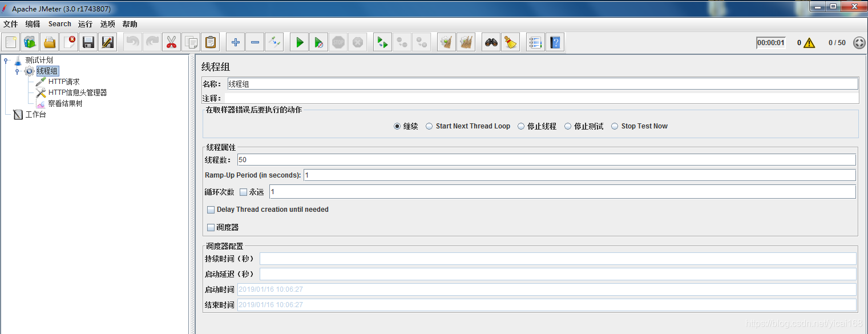Click Remote Shutdown All icon
The height and width of the screenshot is (334, 868).
[422, 42]
